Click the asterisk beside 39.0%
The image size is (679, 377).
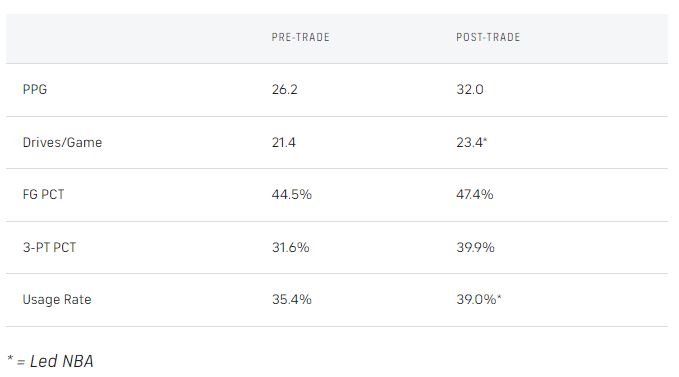[x=499, y=297]
